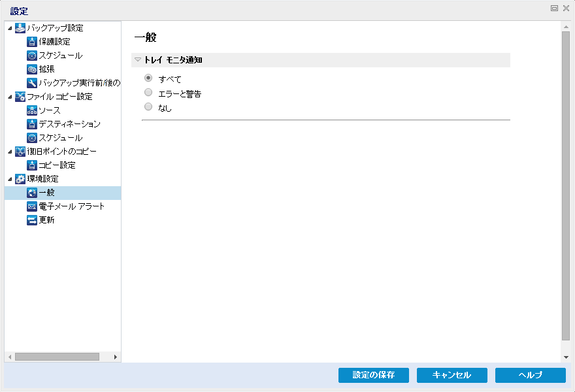Viewport: 575px width, 392px height.
Task: Click the 設定の保存 button
Action: [373, 376]
